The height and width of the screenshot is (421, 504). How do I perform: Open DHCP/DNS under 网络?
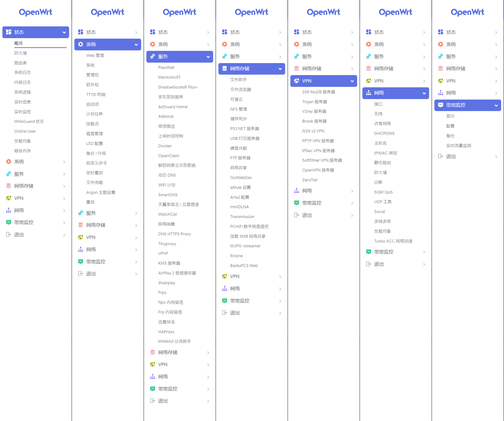(x=384, y=133)
